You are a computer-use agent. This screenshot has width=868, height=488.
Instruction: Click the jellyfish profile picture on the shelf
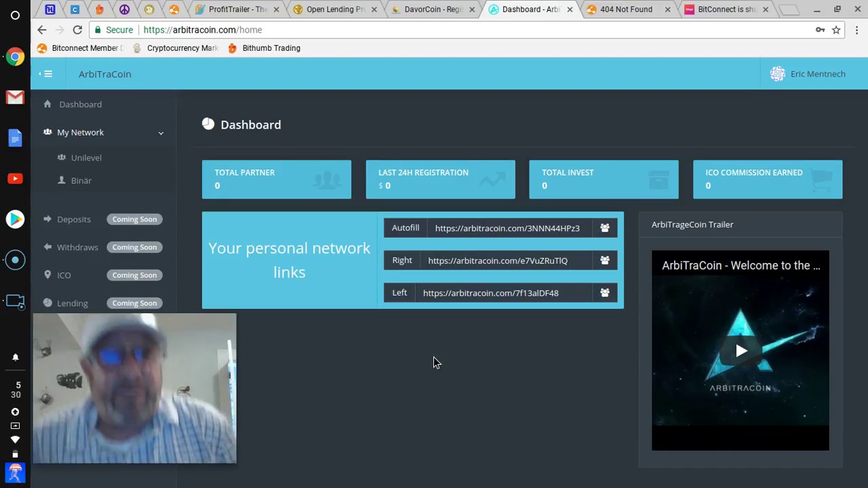tap(15, 472)
